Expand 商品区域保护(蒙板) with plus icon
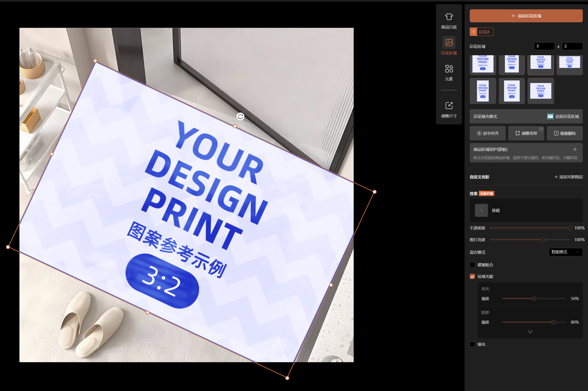The height and width of the screenshot is (391, 588). point(575,149)
